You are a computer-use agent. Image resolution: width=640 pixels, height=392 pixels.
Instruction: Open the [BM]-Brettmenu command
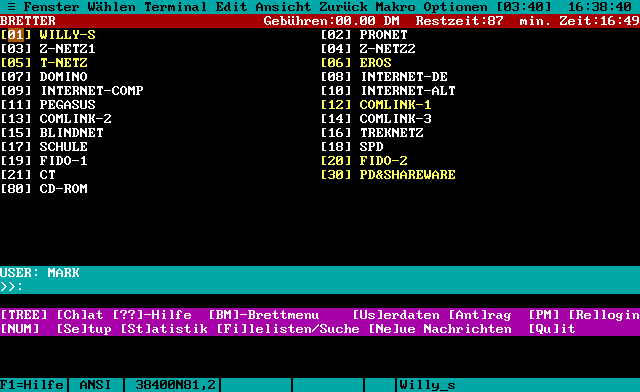click(x=264, y=315)
